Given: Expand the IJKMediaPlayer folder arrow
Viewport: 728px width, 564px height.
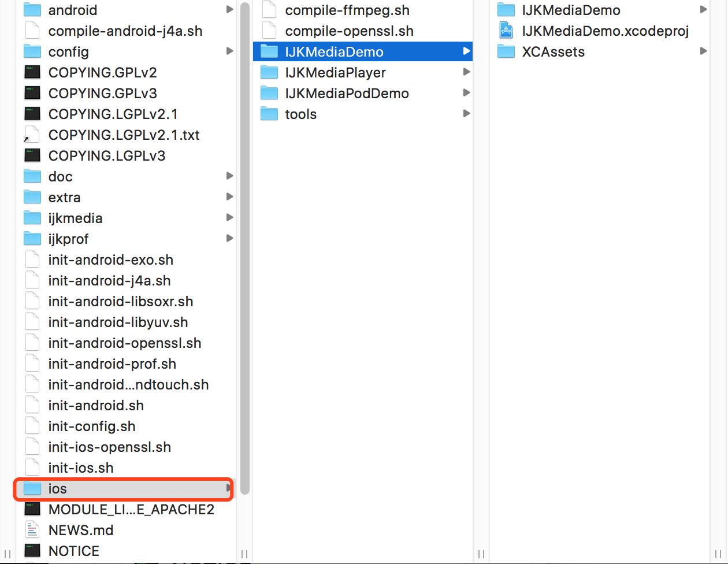Looking at the screenshot, I should click(466, 72).
